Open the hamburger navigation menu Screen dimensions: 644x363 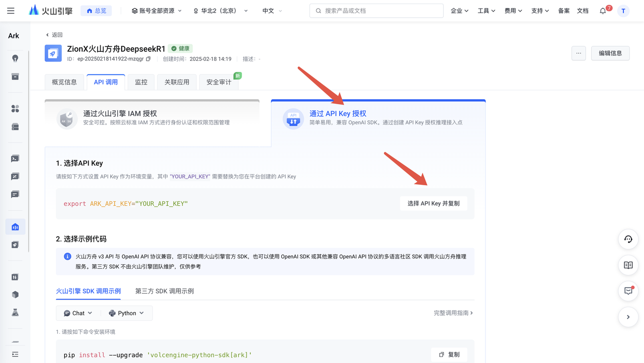pyautogui.click(x=11, y=11)
